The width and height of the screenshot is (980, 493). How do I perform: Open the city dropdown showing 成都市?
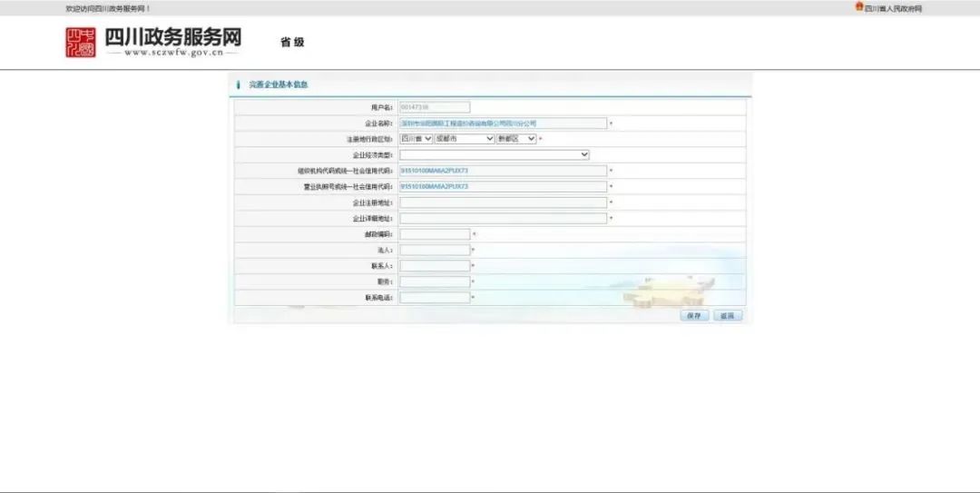(464, 139)
